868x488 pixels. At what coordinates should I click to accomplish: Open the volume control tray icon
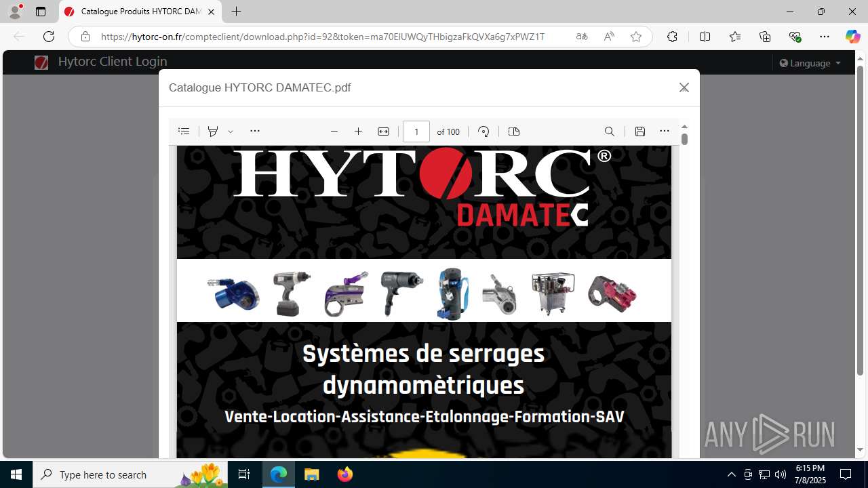coord(781,474)
